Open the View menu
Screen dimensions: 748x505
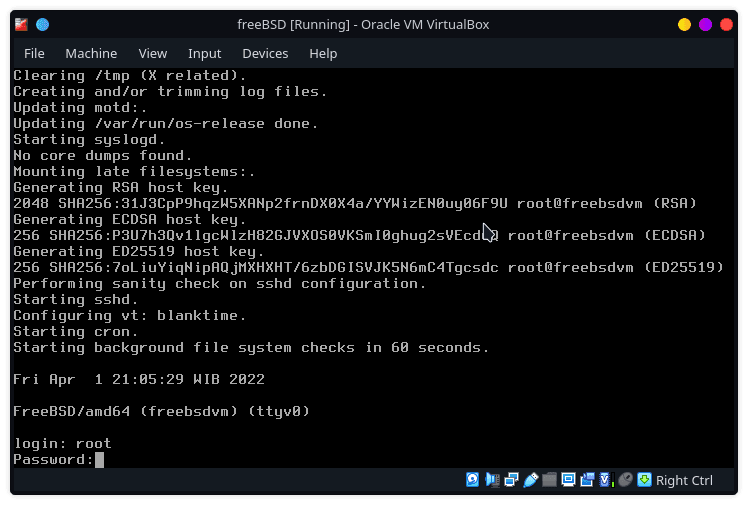153,53
